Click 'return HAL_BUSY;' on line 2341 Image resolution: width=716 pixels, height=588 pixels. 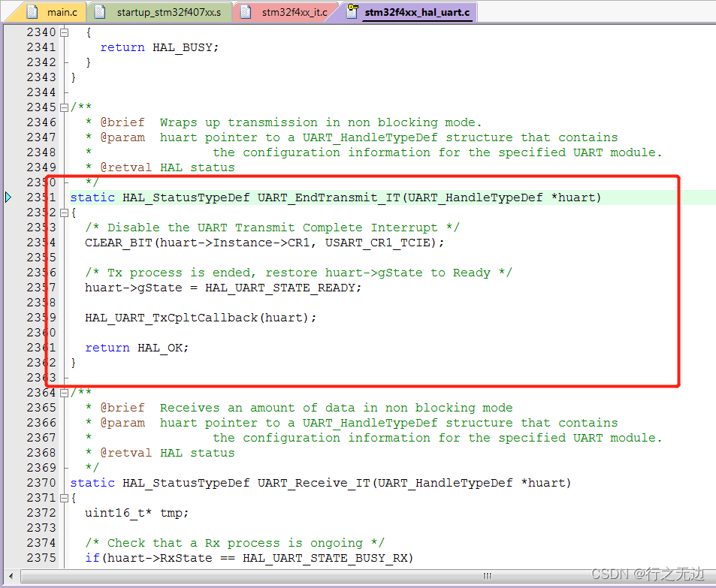[159, 47]
